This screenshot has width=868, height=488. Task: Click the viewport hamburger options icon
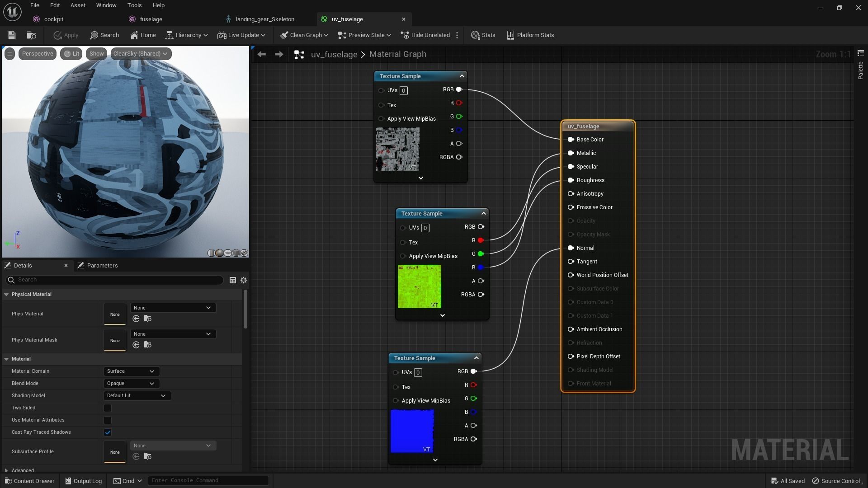9,54
